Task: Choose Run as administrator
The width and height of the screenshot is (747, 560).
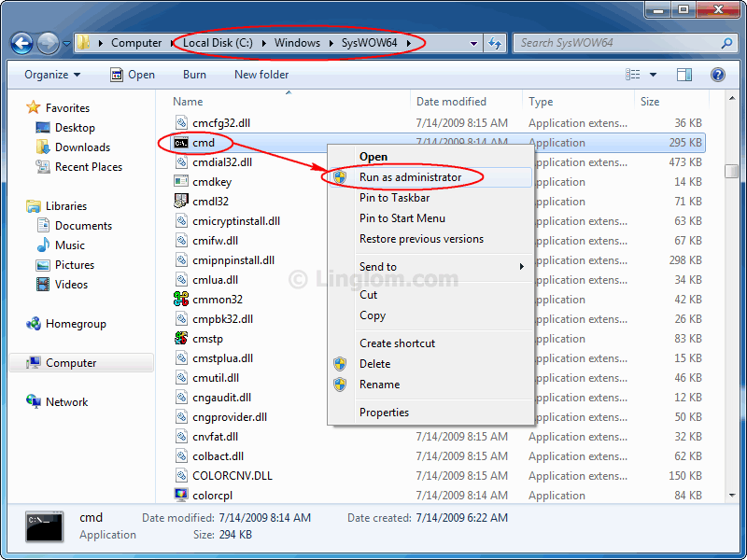Action: tap(430, 177)
